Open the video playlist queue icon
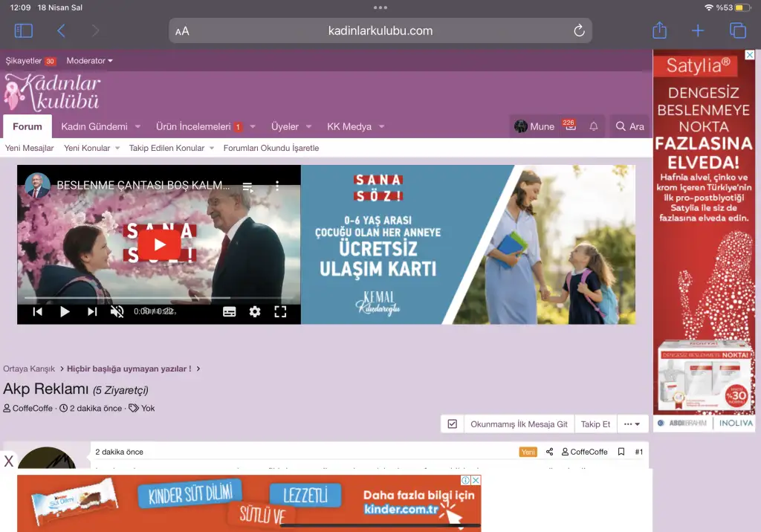The width and height of the screenshot is (761, 532). (x=248, y=186)
